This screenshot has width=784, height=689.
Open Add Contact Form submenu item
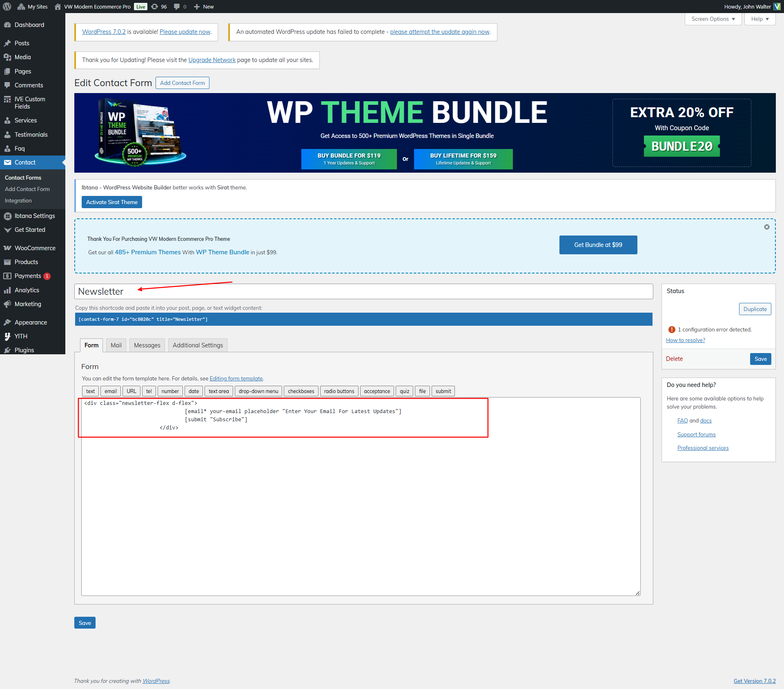[27, 189]
